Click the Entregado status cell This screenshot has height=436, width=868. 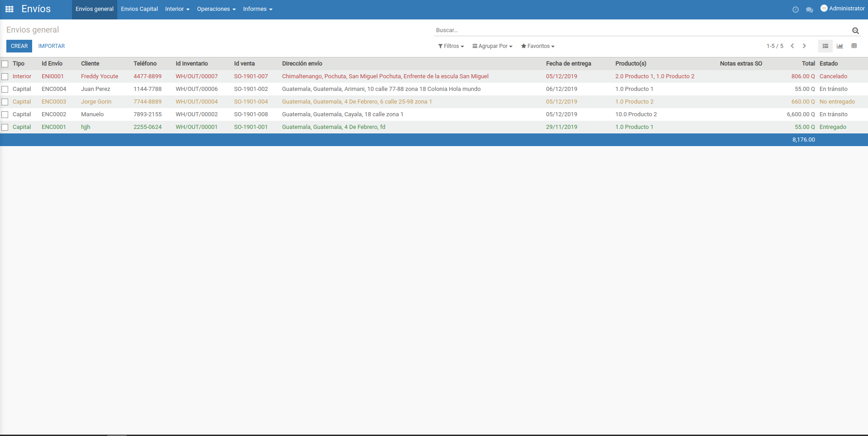833,127
